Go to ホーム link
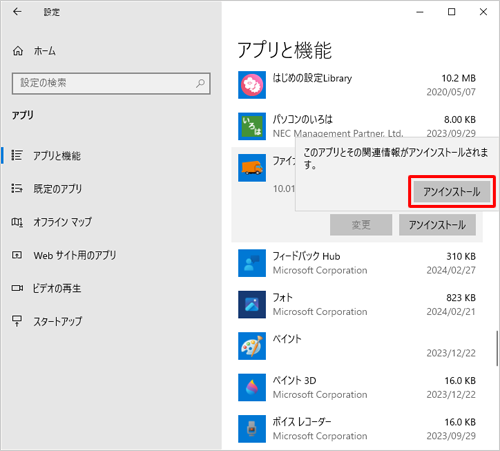500x451 pixels. (45, 51)
